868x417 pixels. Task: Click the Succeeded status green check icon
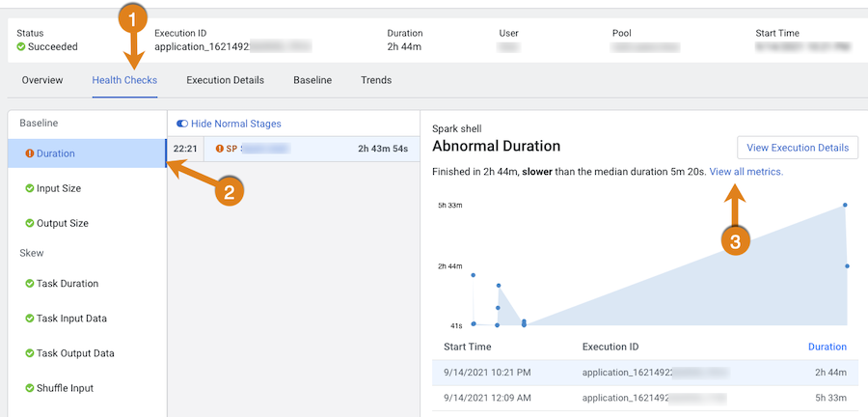(21, 47)
